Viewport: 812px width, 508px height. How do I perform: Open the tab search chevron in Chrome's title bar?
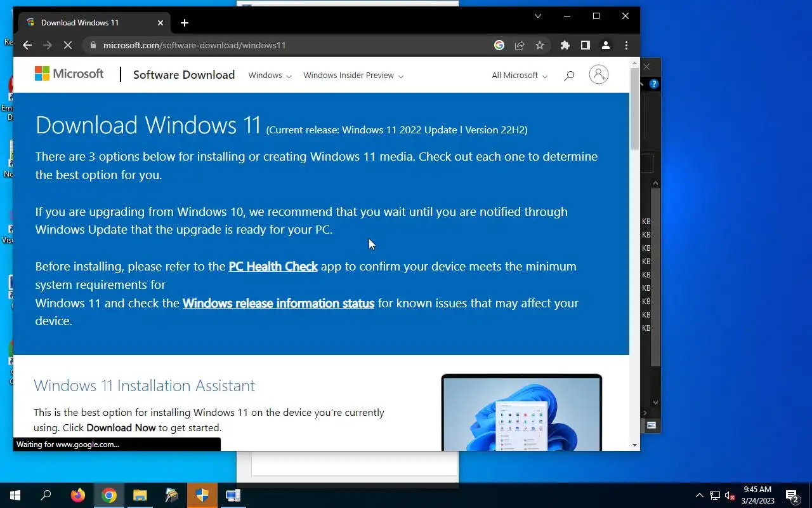pyautogui.click(x=537, y=17)
